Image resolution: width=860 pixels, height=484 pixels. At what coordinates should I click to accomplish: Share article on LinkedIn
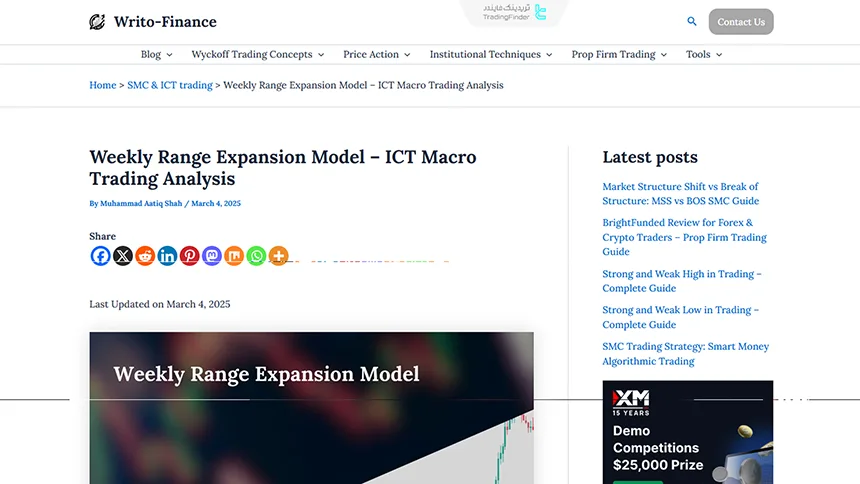click(167, 256)
